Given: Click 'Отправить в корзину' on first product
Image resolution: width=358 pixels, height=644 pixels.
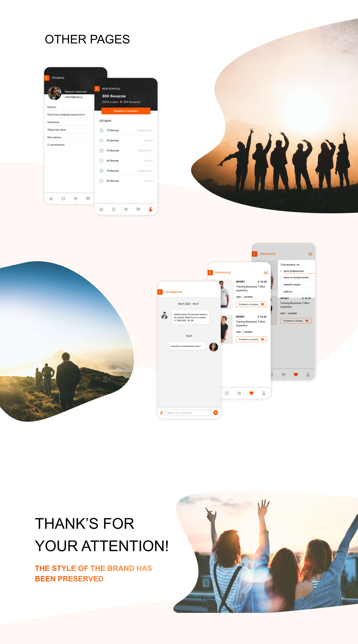Looking at the screenshot, I should (251, 304).
